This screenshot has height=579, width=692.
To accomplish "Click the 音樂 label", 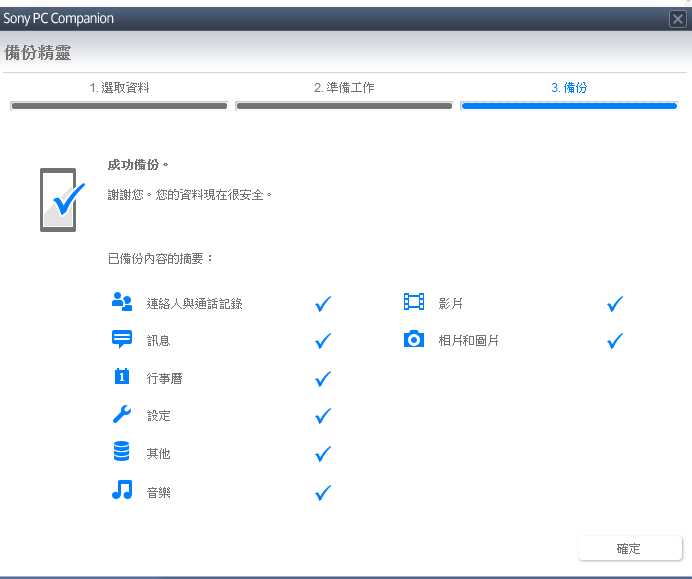I will [x=158, y=493].
